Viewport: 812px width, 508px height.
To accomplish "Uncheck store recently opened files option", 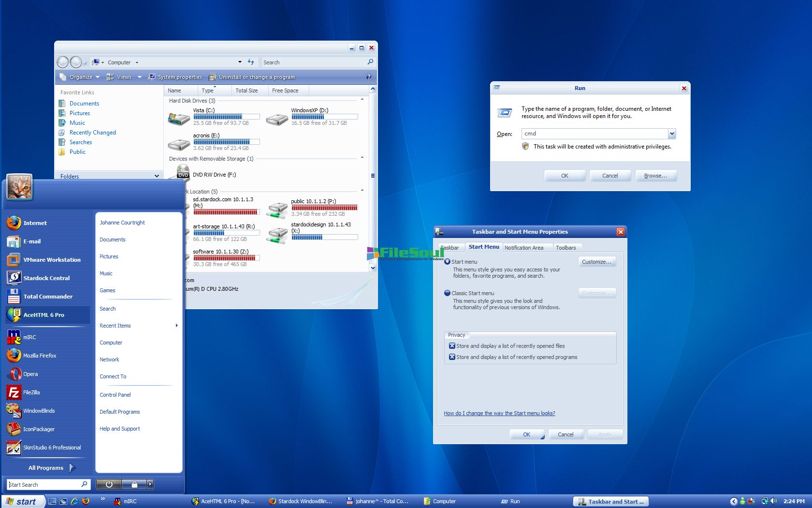I will click(452, 346).
